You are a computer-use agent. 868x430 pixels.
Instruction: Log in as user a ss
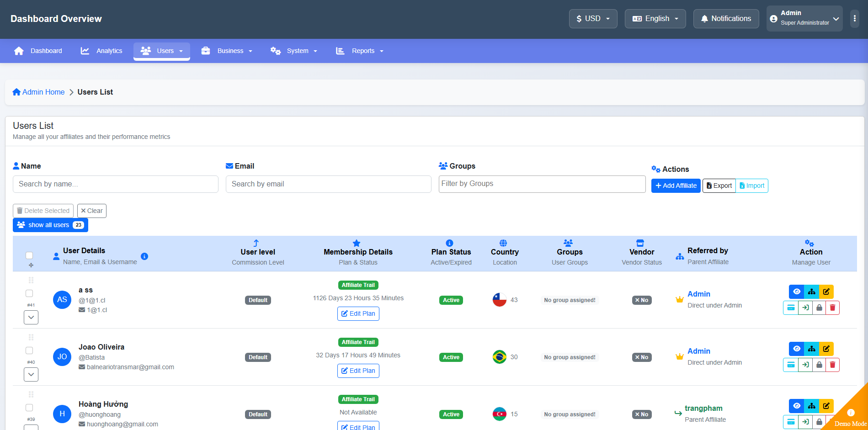(x=805, y=308)
